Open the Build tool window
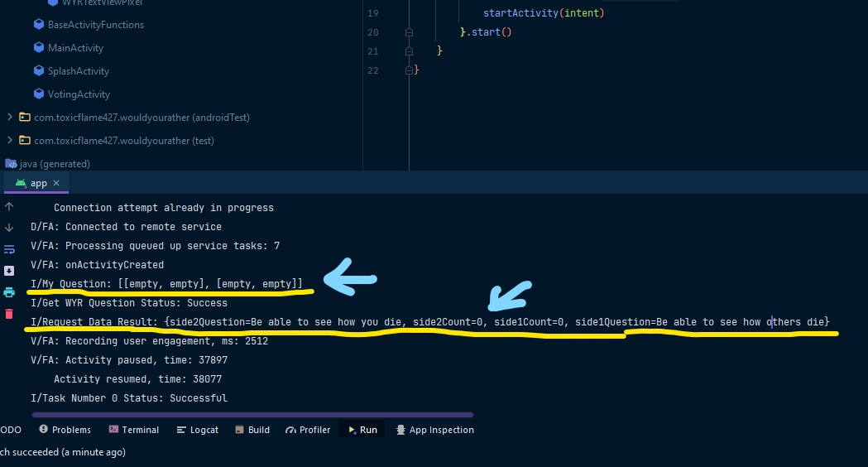 [252, 430]
